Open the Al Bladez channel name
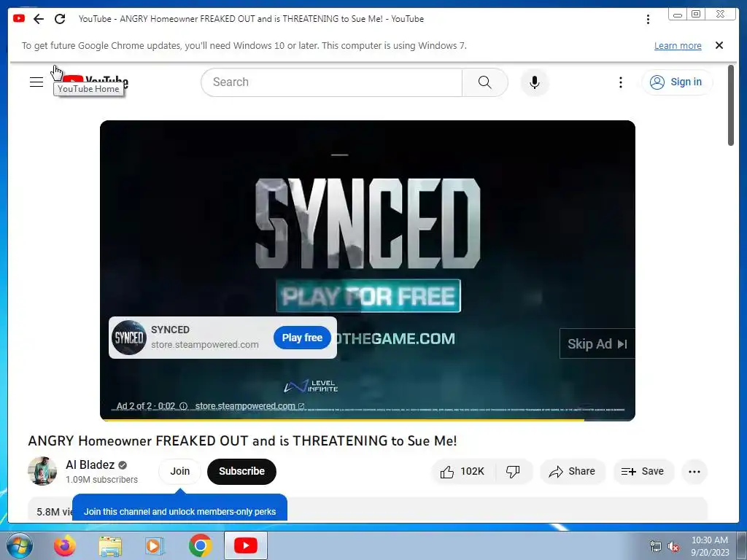This screenshot has width=747, height=560. click(90, 464)
